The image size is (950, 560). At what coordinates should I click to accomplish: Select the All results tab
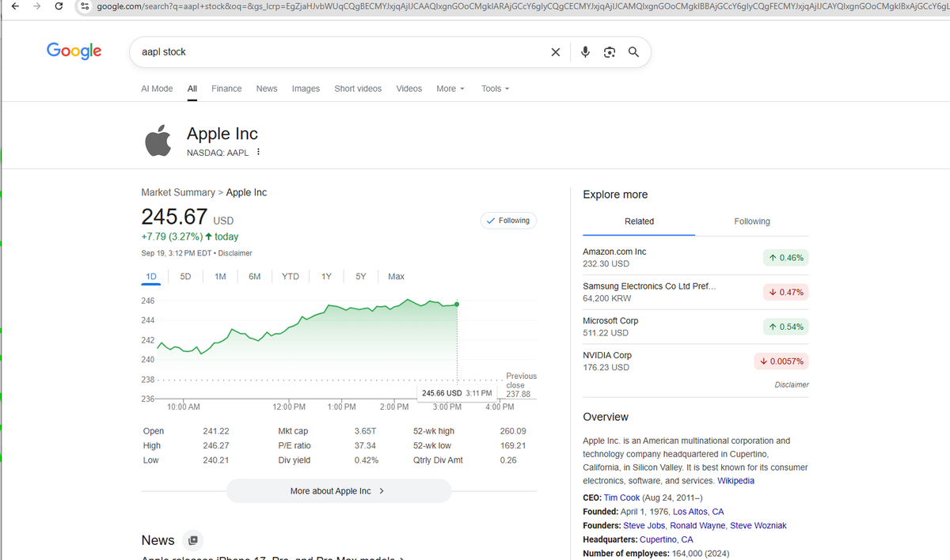coord(192,89)
